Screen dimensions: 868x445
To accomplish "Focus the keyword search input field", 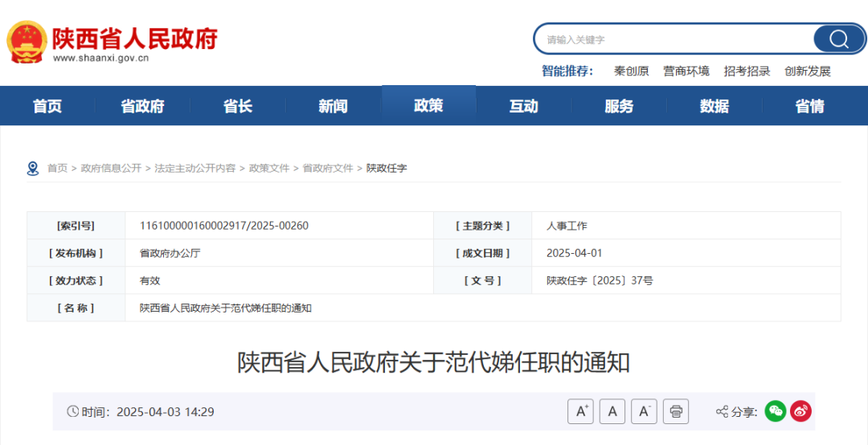I will (x=675, y=39).
